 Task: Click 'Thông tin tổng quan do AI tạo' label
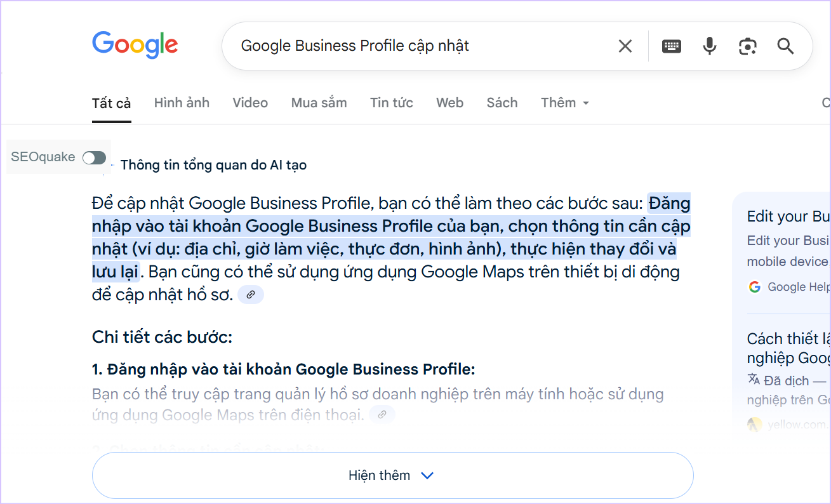point(213,165)
